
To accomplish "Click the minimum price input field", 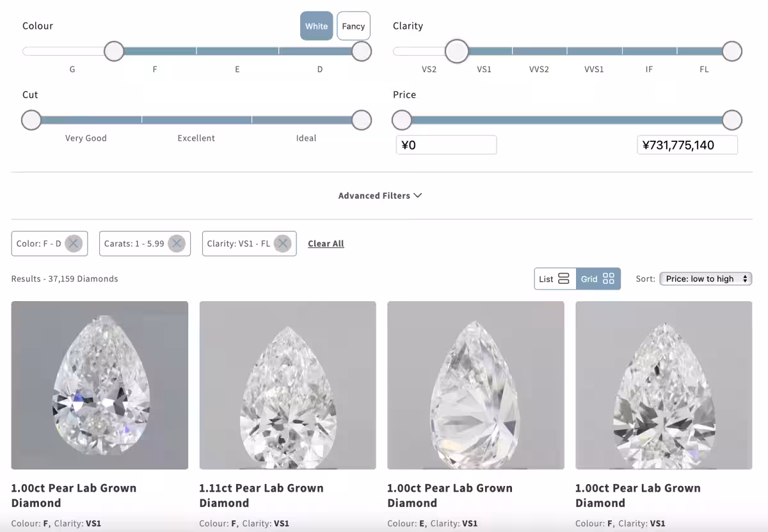I will point(446,145).
